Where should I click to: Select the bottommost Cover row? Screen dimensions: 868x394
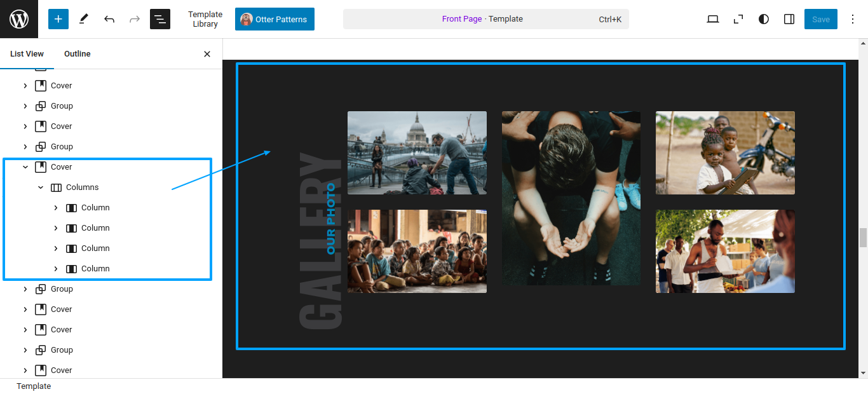[x=111, y=370]
